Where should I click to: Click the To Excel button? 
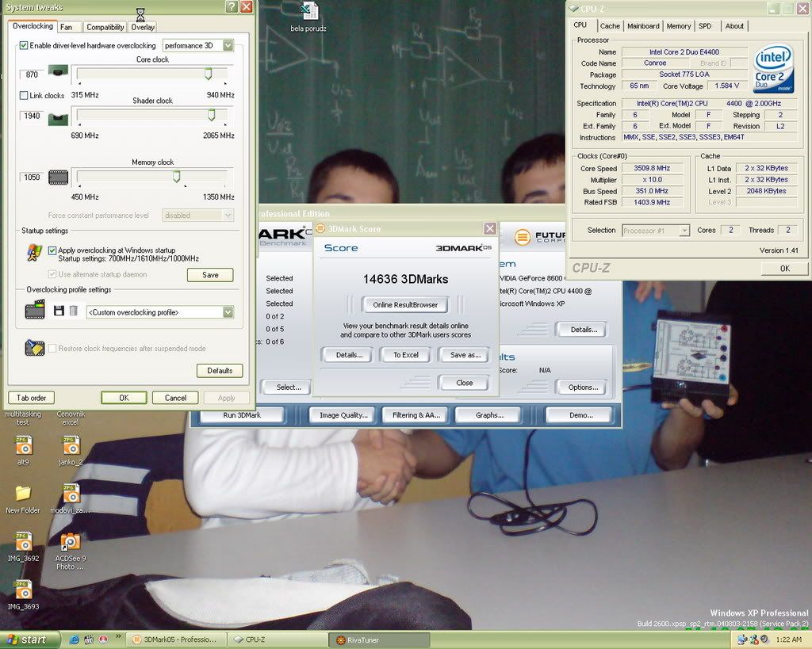pyautogui.click(x=405, y=355)
